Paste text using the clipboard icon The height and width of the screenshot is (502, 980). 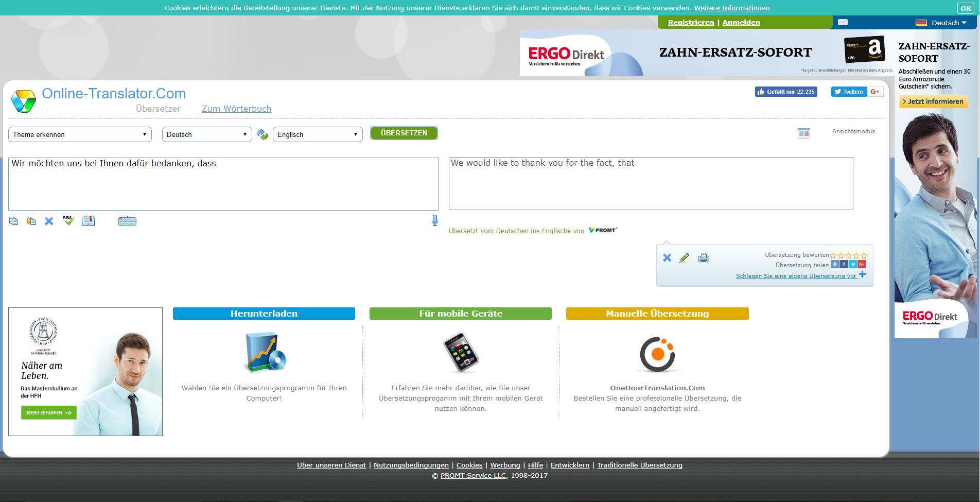click(x=31, y=221)
